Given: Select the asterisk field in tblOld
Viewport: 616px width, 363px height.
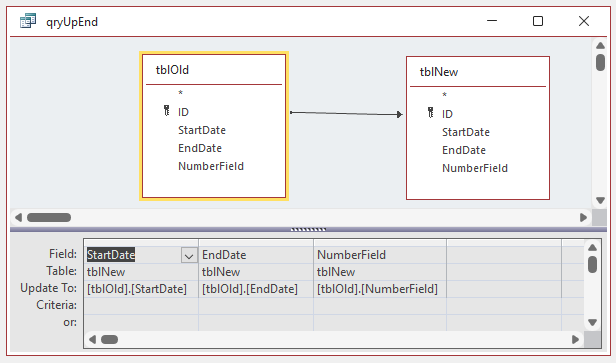Looking at the screenshot, I should pos(180,94).
